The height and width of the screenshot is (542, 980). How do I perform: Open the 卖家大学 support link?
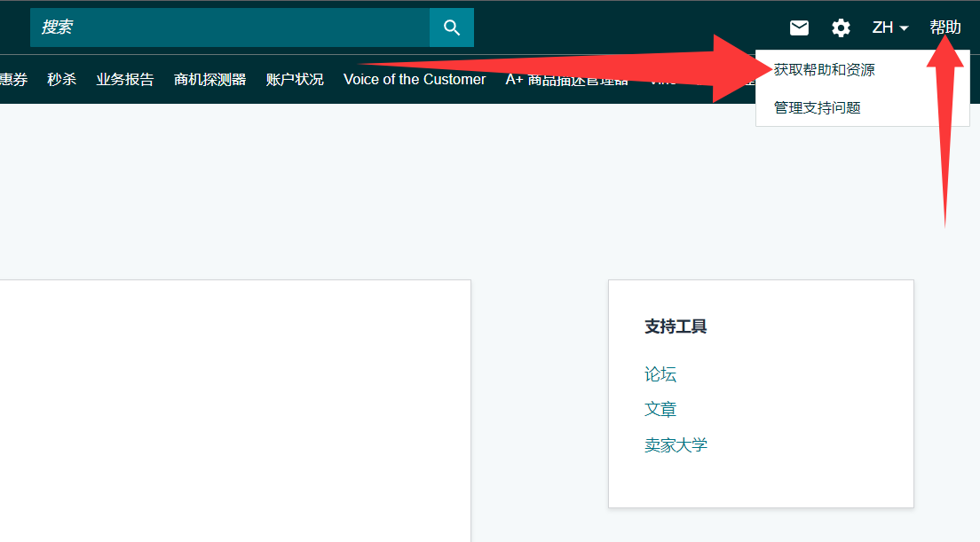pyautogui.click(x=676, y=445)
